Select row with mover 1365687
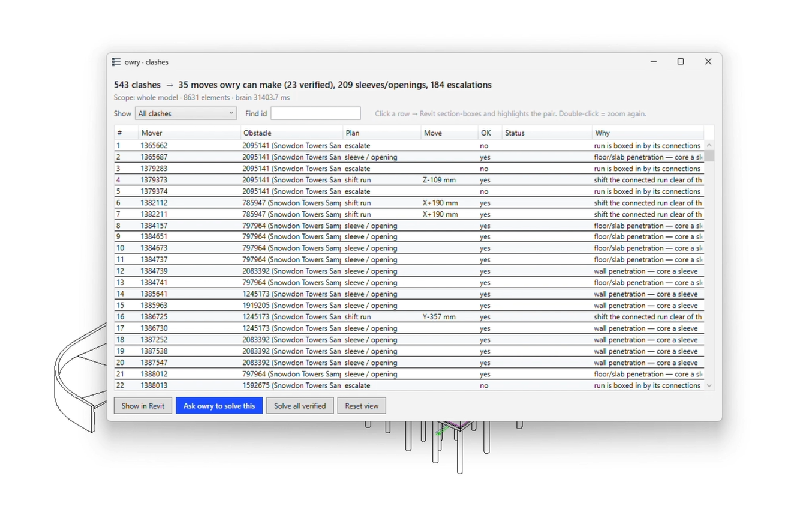 click(x=409, y=157)
